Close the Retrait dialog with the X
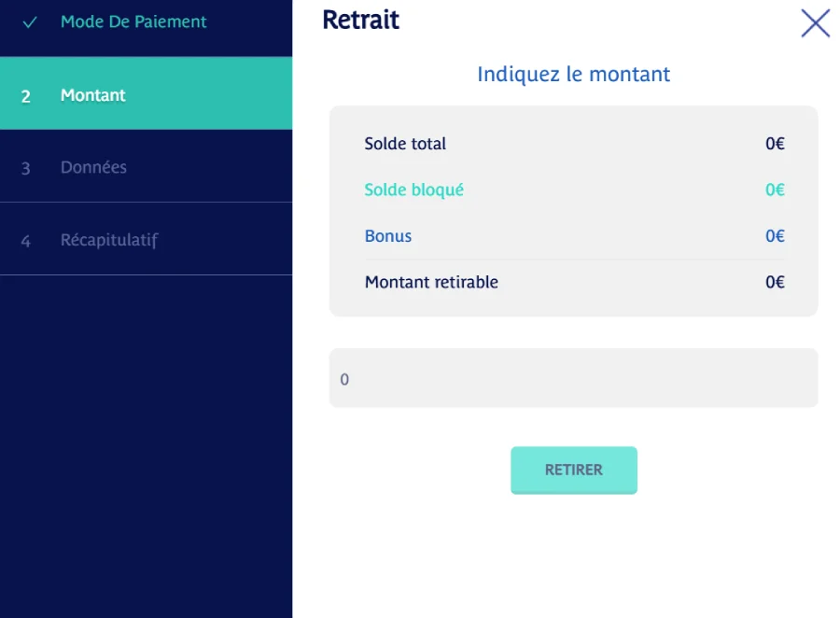Image resolution: width=840 pixels, height=618 pixels. (815, 23)
